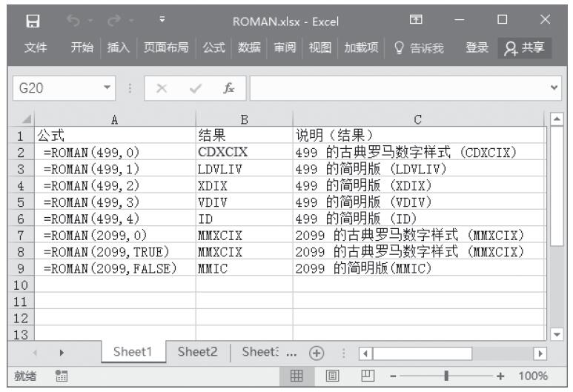This screenshot has height=392, width=573.
Task: Switch to Page Break Preview view
Action: click(x=365, y=376)
